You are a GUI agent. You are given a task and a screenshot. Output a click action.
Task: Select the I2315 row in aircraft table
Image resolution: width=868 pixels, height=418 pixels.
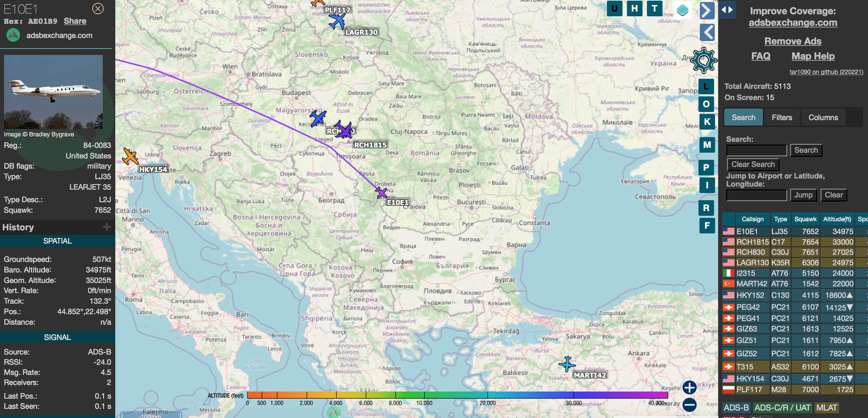pos(795,273)
